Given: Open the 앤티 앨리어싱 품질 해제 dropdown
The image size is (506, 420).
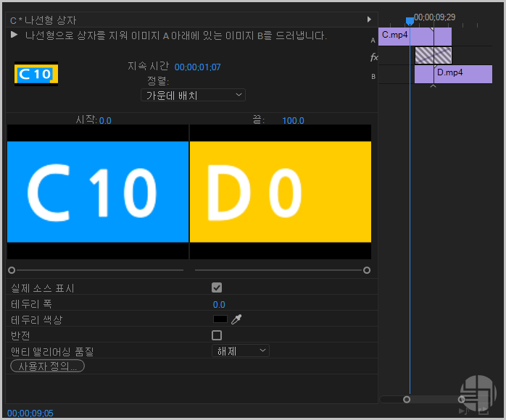Looking at the screenshot, I should click(241, 350).
